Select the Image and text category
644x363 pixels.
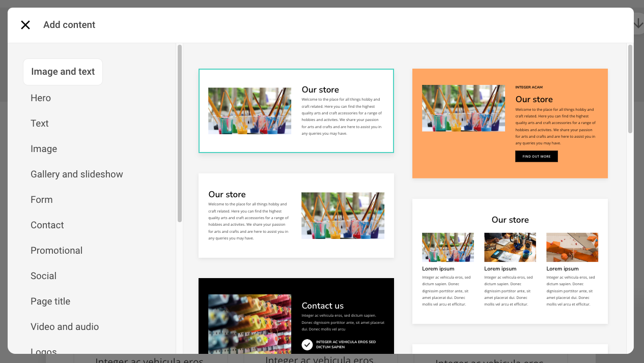click(x=63, y=72)
